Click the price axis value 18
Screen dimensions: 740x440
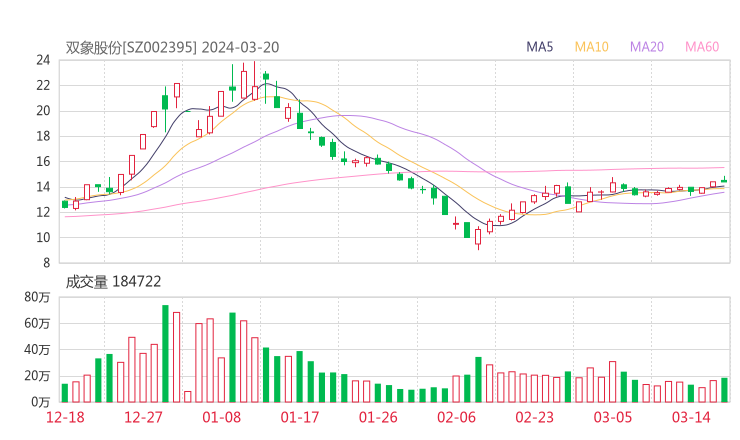(x=43, y=136)
